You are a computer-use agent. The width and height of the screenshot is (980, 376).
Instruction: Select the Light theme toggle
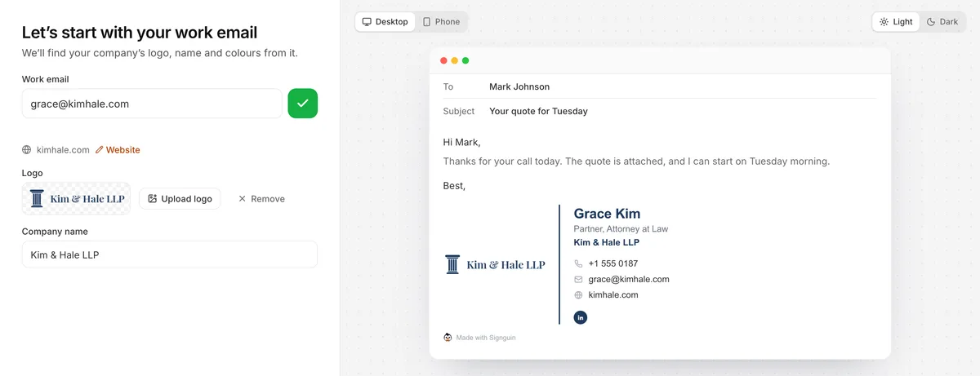(896, 22)
